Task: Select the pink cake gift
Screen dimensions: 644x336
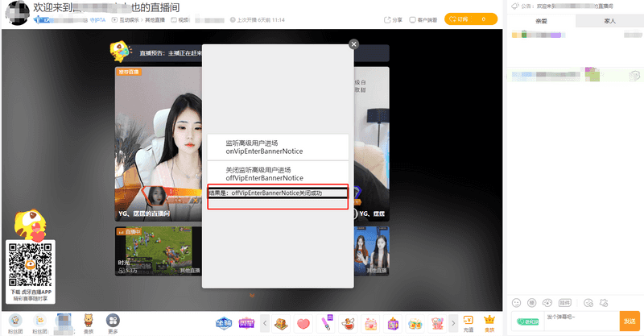Action: (371, 324)
